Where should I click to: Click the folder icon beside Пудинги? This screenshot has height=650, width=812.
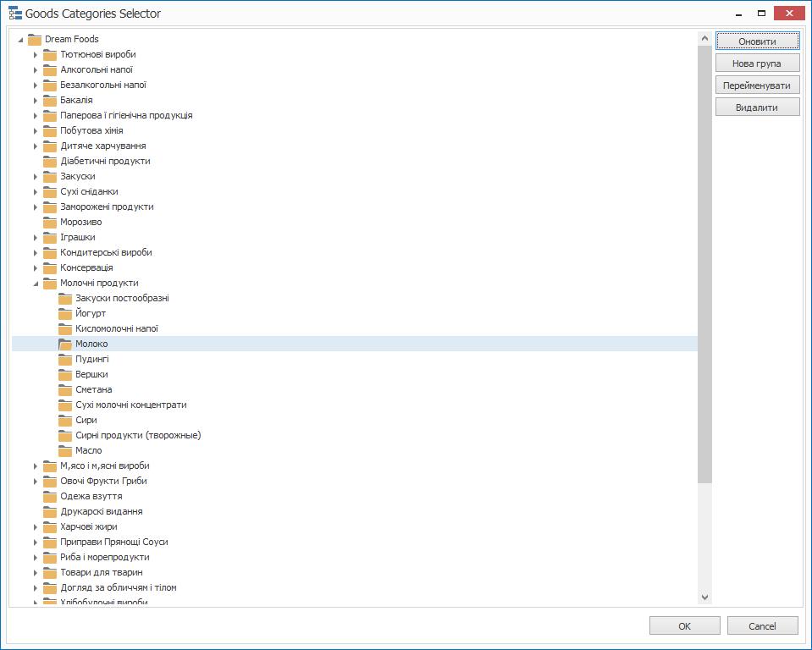tap(65, 359)
